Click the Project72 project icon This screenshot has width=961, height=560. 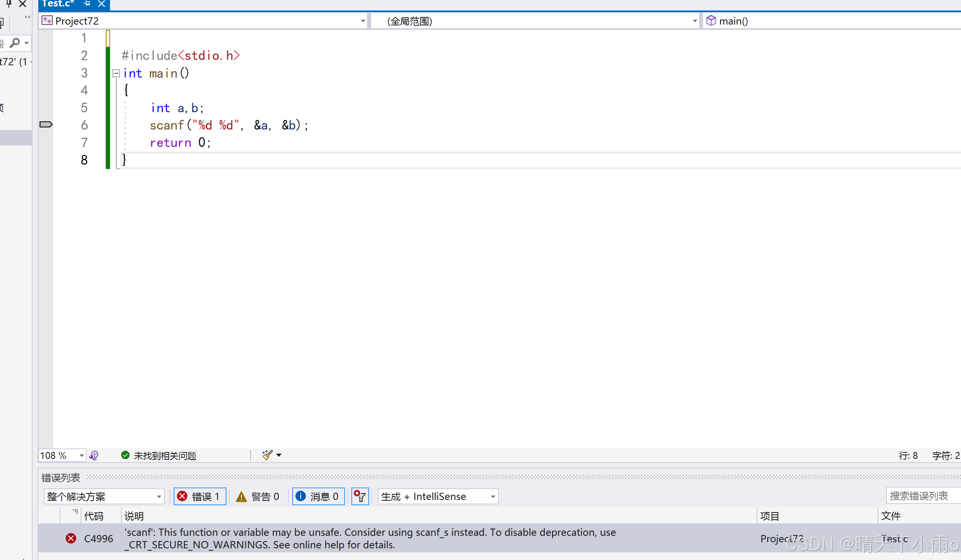pos(47,21)
